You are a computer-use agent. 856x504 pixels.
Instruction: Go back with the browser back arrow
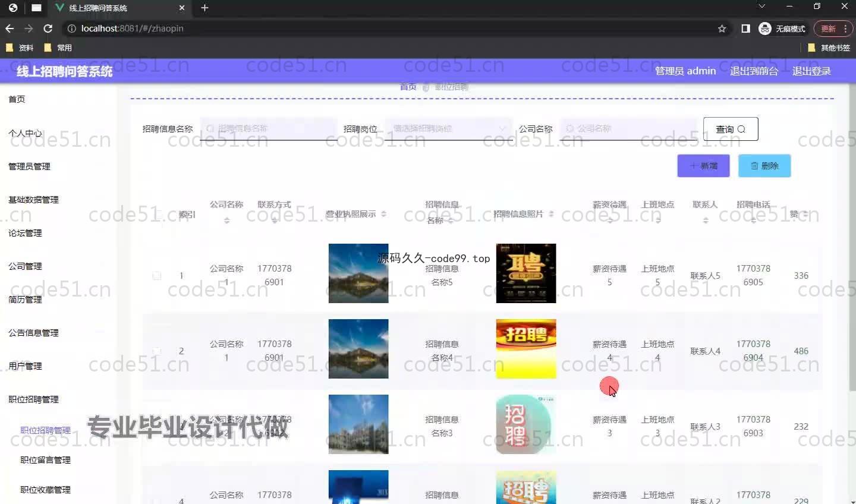click(10, 29)
